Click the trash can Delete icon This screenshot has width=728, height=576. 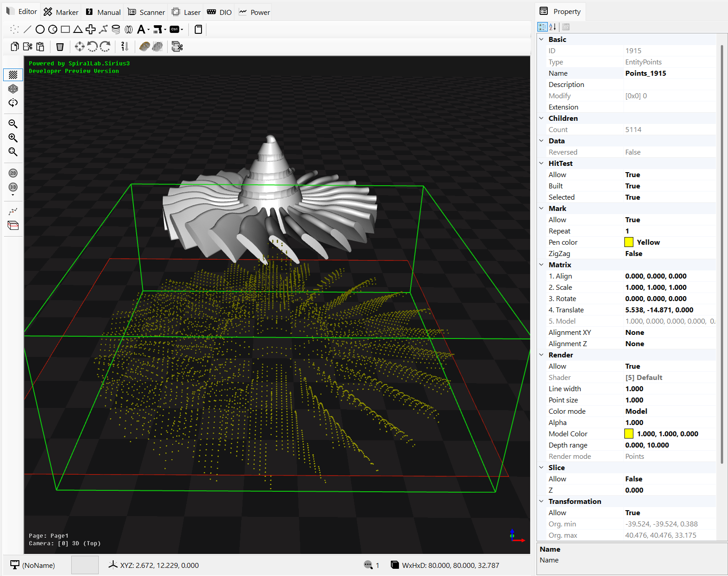(60, 46)
